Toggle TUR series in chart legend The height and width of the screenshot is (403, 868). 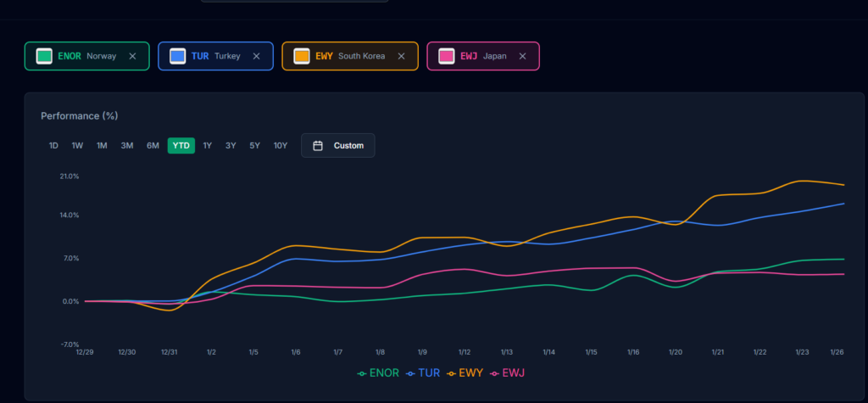(423, 372)
